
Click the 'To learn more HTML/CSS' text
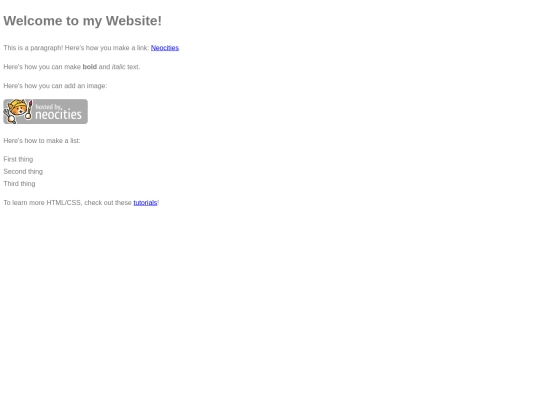[x=42, y=202]
